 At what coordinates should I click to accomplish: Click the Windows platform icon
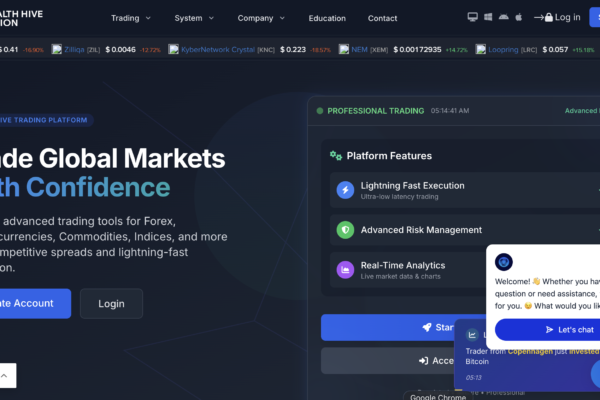click(x=488, y=17)
